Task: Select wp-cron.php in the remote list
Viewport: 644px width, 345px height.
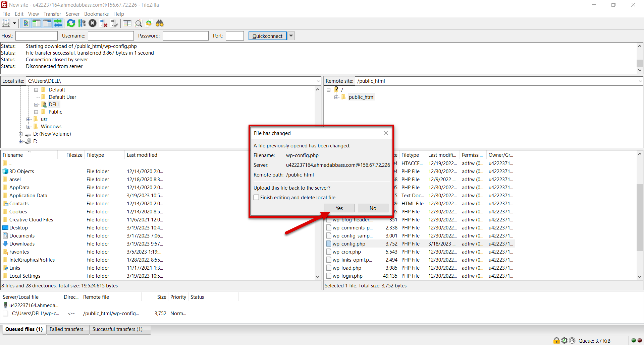Action: click(347, 252)
